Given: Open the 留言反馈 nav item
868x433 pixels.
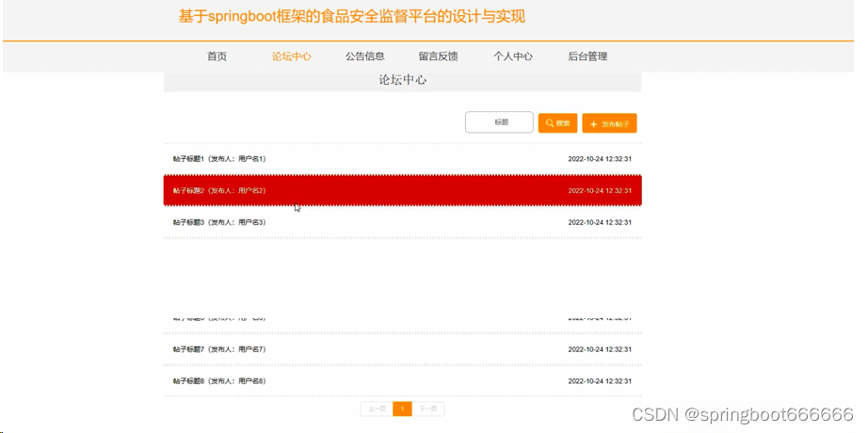Looking at the screenshot, I should click(x=439, y=56).
